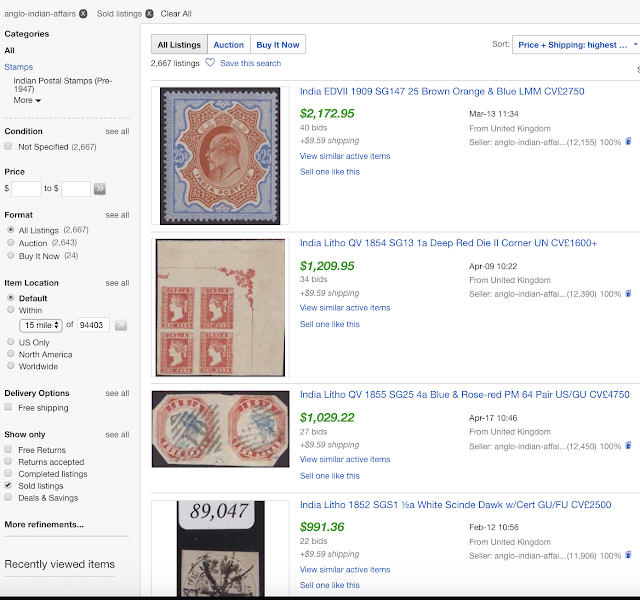Submit the item location distance arrow button

[x=121, y=325]
